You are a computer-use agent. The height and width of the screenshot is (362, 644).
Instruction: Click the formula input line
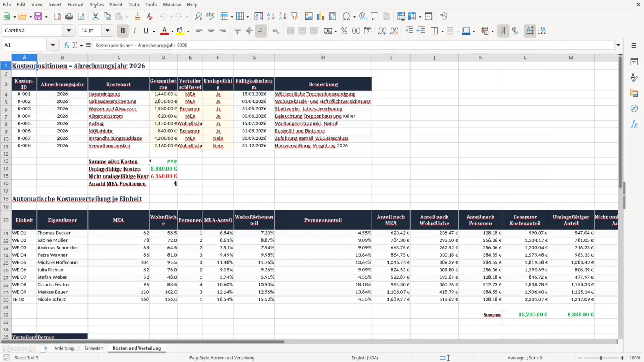point(353,45)
